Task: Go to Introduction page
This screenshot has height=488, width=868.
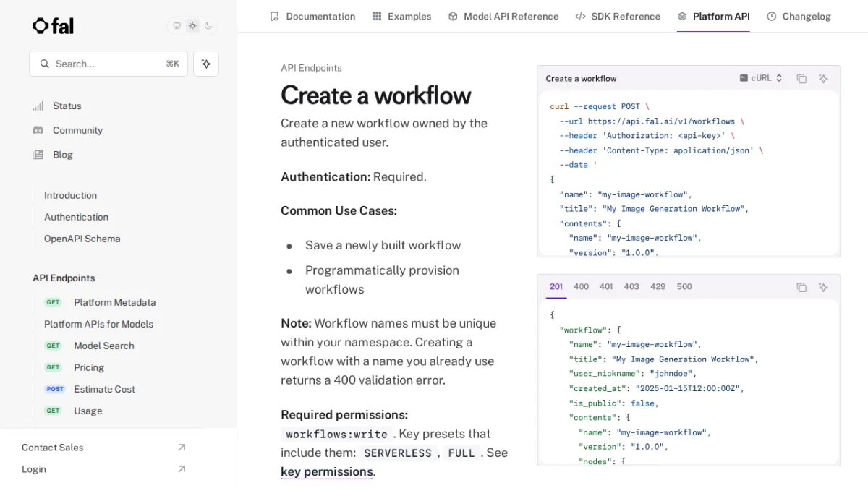Action: 70,195
